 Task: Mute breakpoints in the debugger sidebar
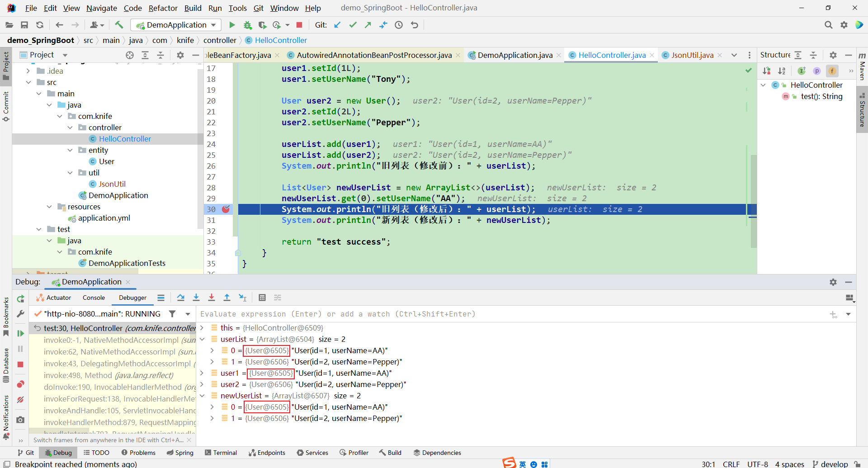pos(20,400)
